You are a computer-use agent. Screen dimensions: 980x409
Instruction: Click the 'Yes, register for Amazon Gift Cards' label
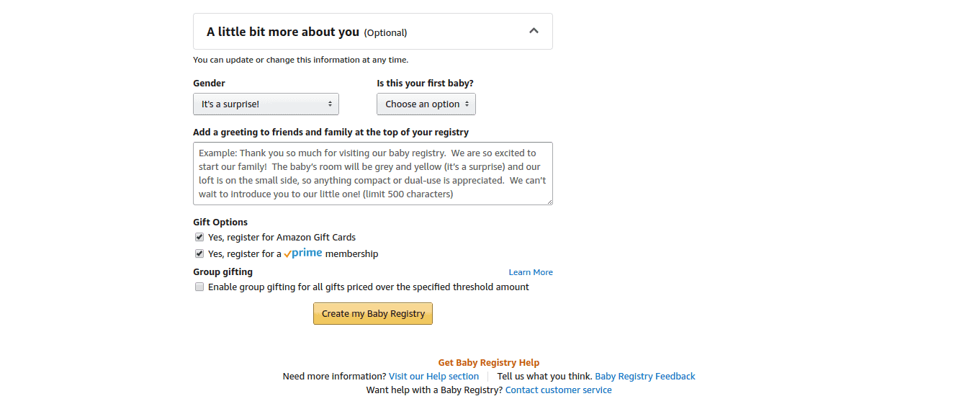tap(282, 237)
